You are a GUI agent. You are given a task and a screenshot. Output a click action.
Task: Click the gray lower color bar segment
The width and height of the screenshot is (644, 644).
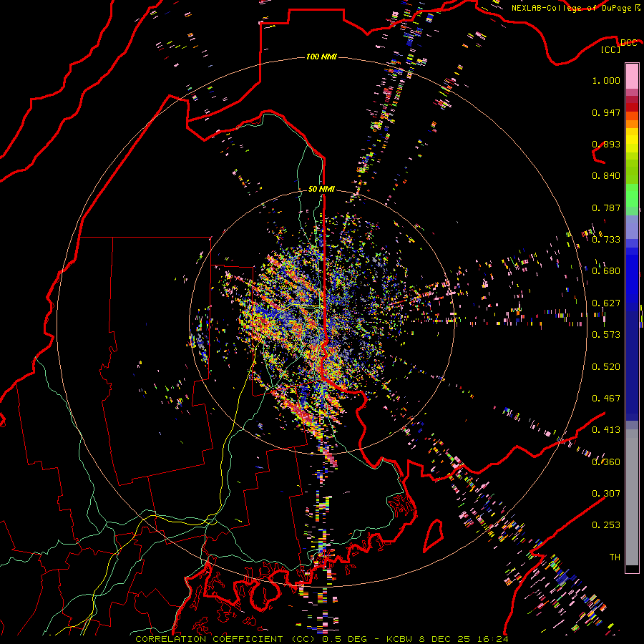pos(632,497)
